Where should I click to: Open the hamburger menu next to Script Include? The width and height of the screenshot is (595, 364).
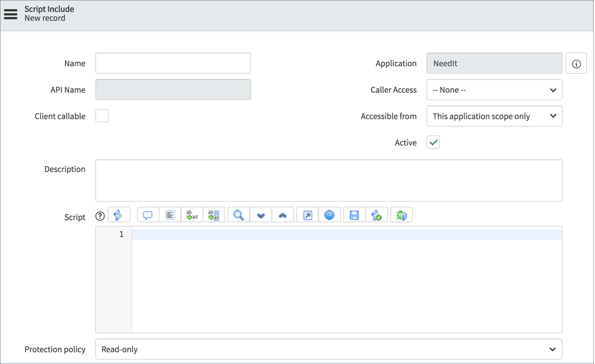click(11, 13)
